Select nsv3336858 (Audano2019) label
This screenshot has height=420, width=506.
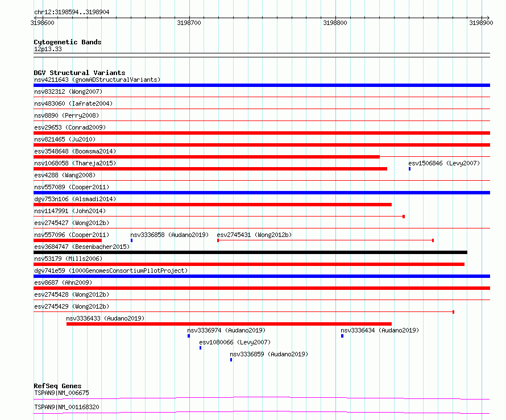click(x=169, y=235)
